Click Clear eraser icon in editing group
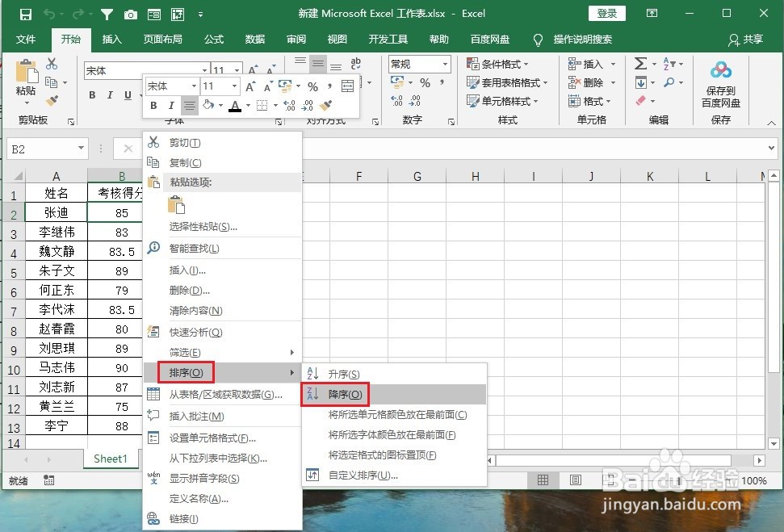The height and width of the screenshot is (532, 784). point(641,100)
